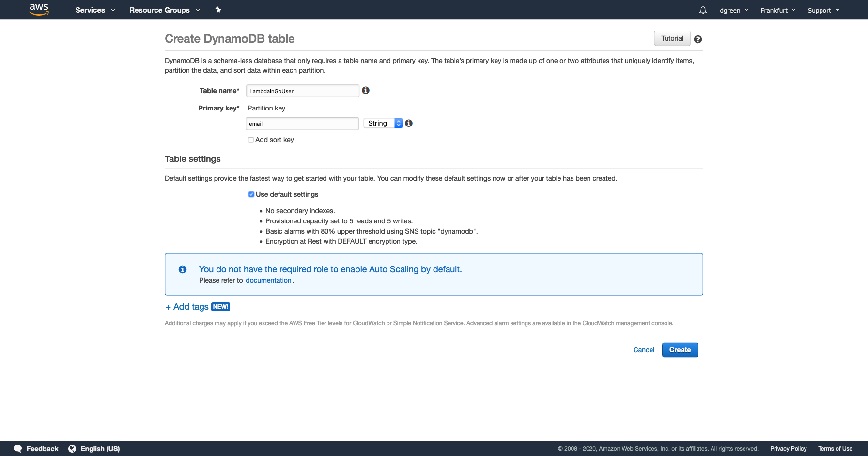868x456 pixels.
Task: Click the help question mark icon
Action: pyautogui.click(x=698, y=39)
